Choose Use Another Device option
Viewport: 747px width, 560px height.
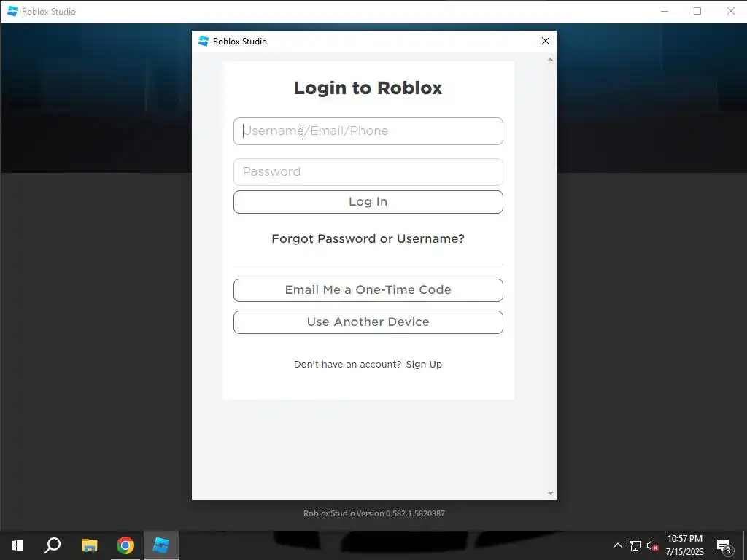click(368, 322)
